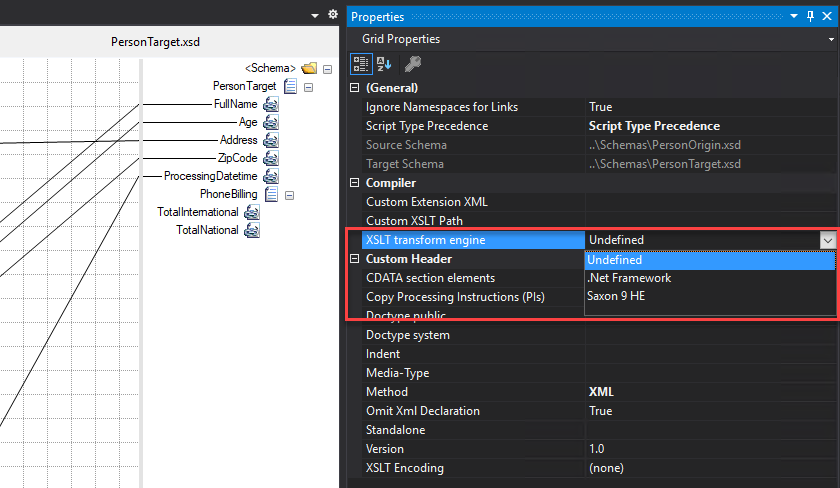Click the TotalInternational element icon
840x488 pixels.
pos(252,212)
